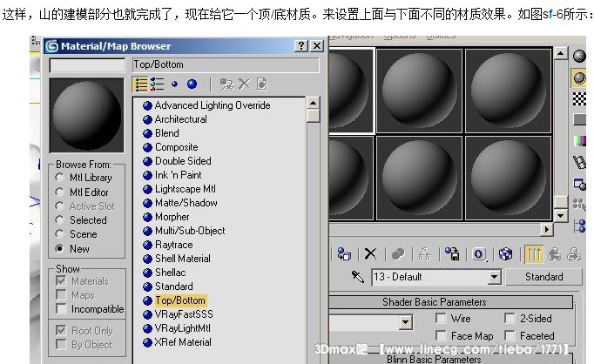Open the shader type dropdown
The image size is (594, 364).
(x=405, y=322)
